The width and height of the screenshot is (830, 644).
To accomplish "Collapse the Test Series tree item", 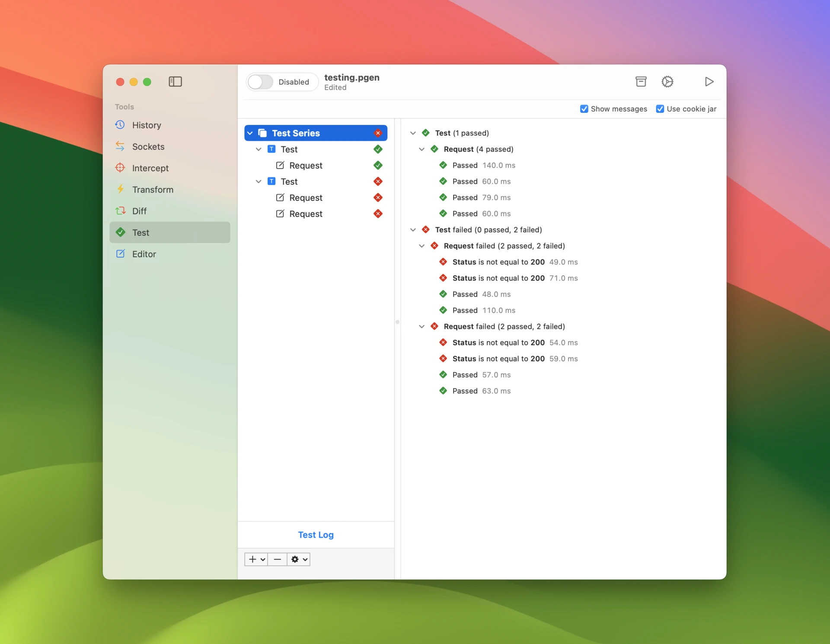I will pyautogui.click(x=250, y=133).
